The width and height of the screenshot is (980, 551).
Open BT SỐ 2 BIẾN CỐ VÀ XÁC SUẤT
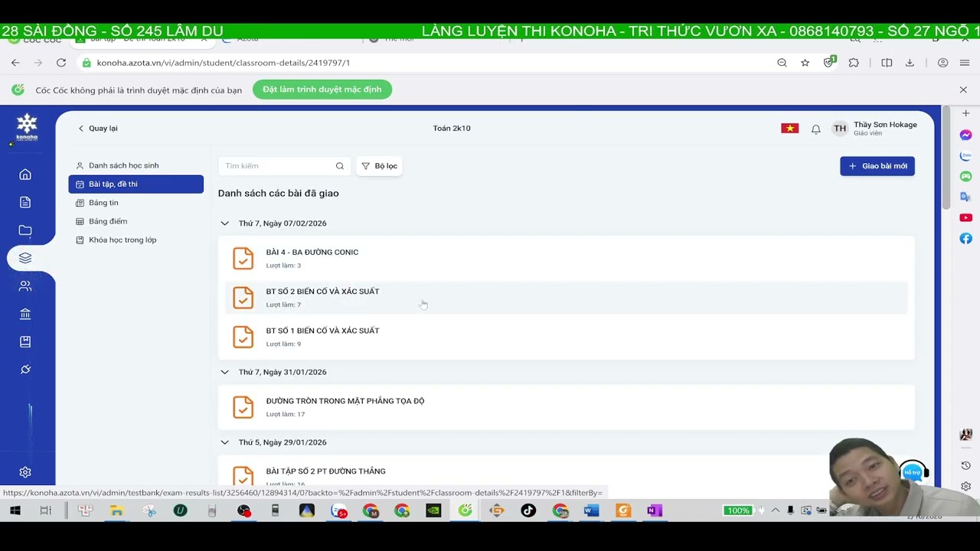pyautogui.click(x=567, y=298)
